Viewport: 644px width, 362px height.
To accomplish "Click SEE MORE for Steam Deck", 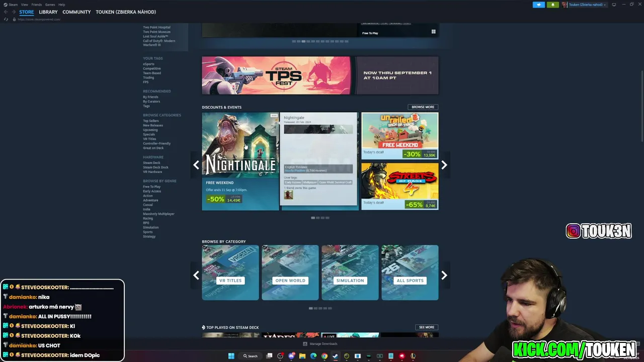I will click(x=427, y=327).
